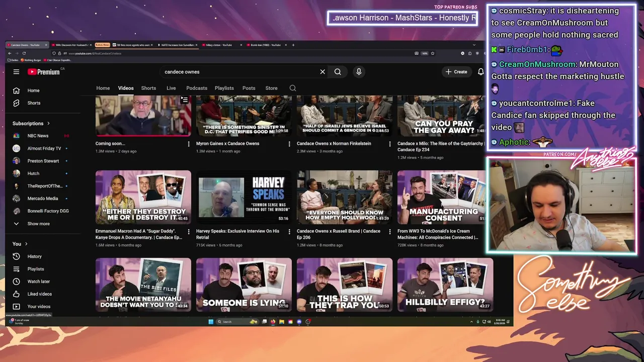Screen dimensions: 644x362
Task: Open 'SOMEONE IS LYING' video thumbnail
Action: (x=244, y=285)
